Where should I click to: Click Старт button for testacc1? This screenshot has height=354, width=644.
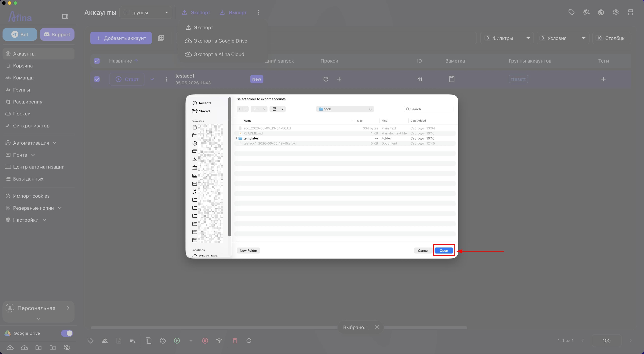pos(127,79)
